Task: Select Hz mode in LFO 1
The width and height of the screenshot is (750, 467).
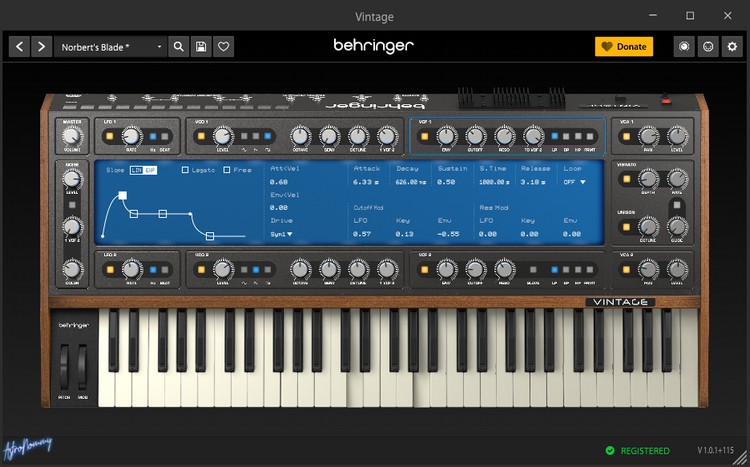Action: [x=153, y=136]
